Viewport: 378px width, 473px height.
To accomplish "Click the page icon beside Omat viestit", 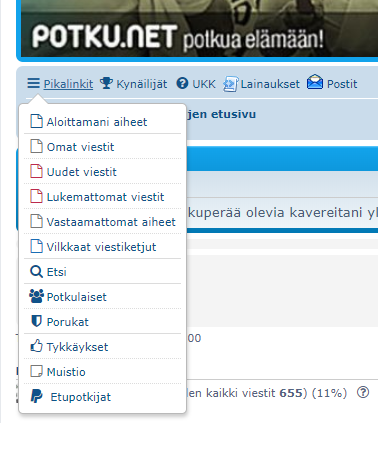I will point(36,146).
